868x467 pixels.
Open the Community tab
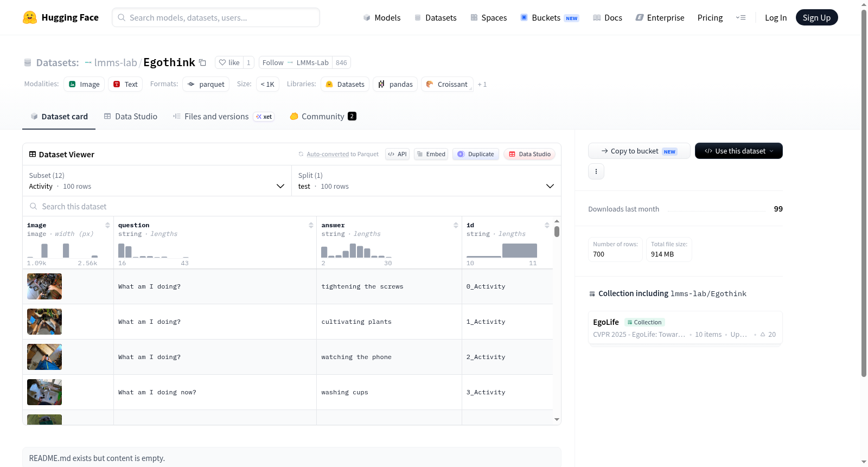pos(323,117)
